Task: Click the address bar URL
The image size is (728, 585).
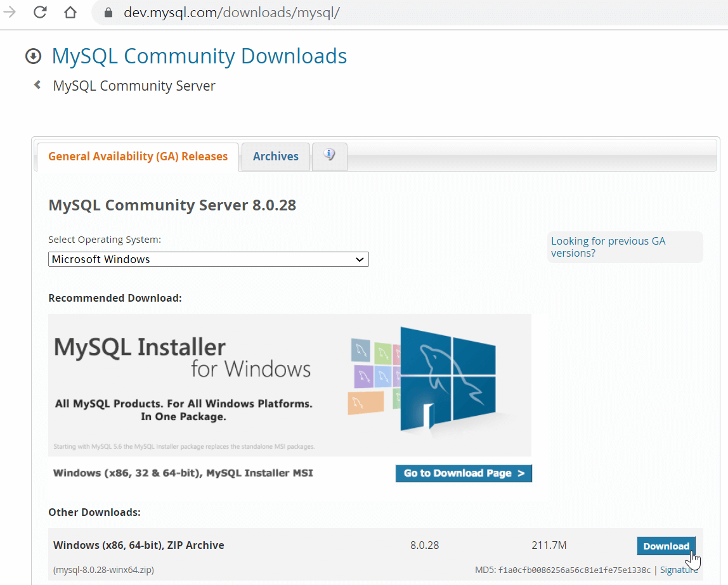Action: click(x=231, y=13)
